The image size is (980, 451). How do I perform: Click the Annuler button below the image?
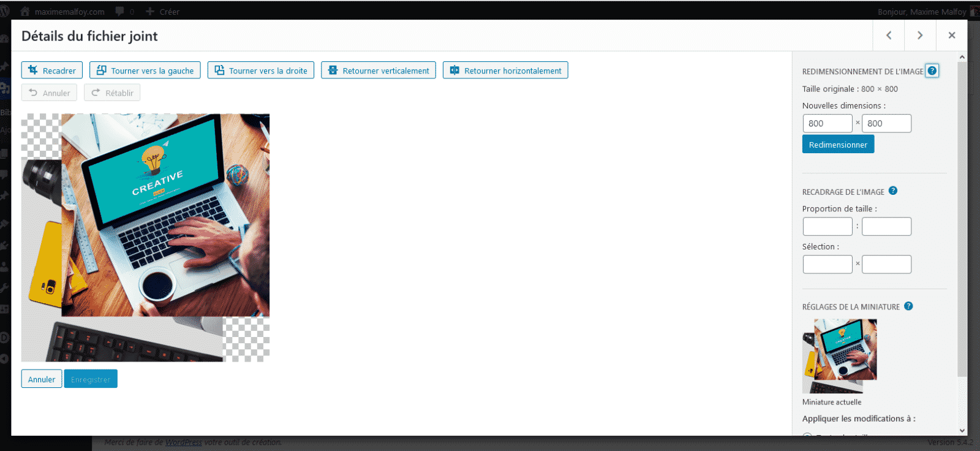point(42,379)
